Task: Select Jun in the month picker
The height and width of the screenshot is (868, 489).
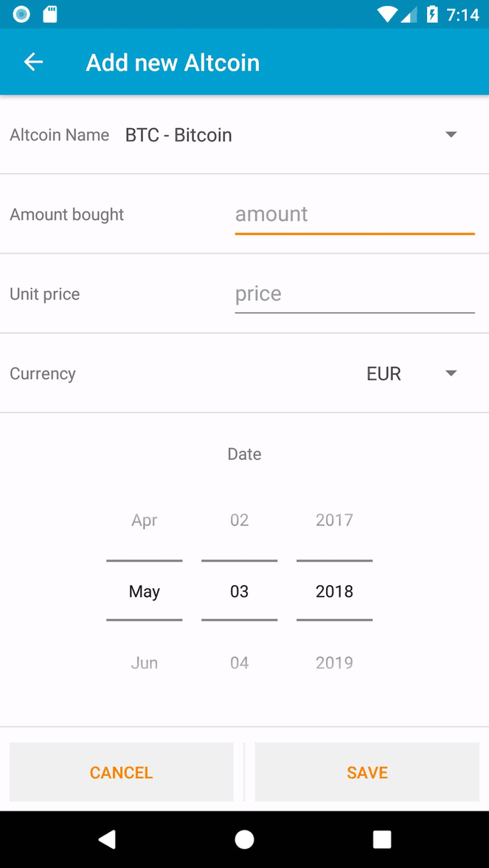Action: (144, 662)
